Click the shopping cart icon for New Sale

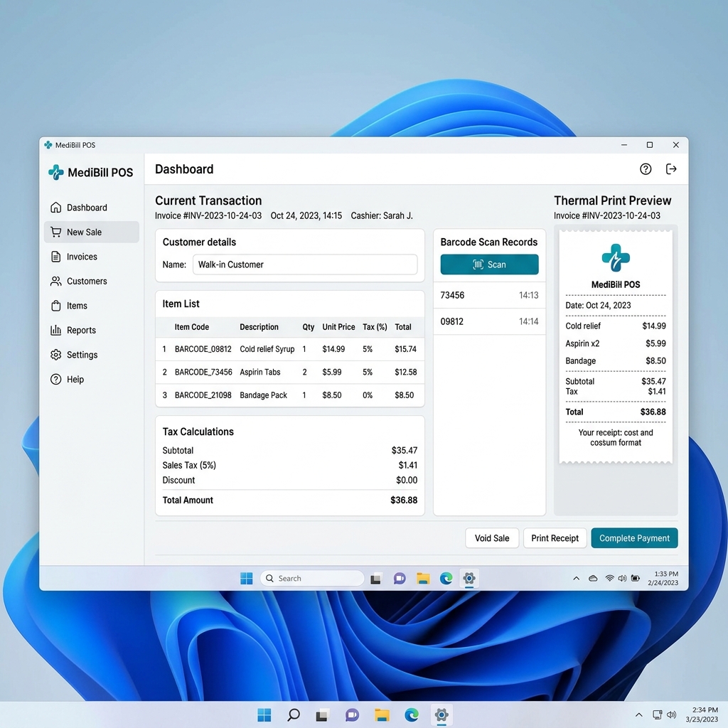pyautogui.click(x=55, y=232)
